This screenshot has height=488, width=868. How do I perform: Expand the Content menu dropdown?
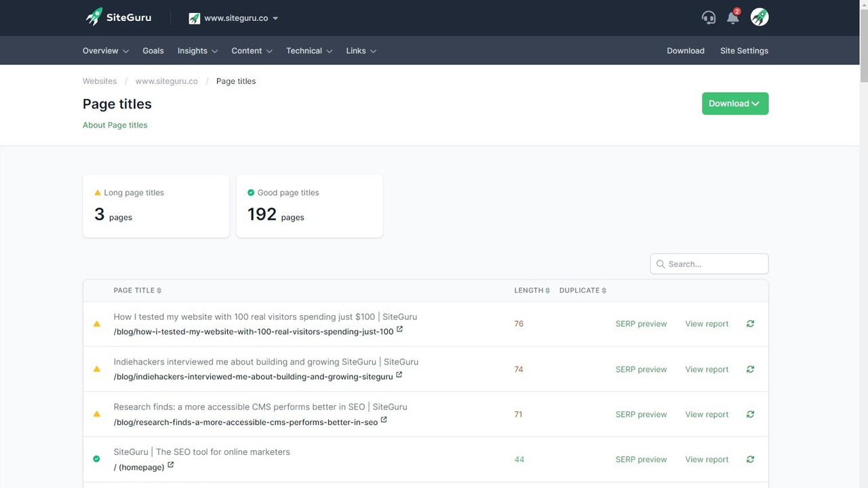tap(251, 50)
